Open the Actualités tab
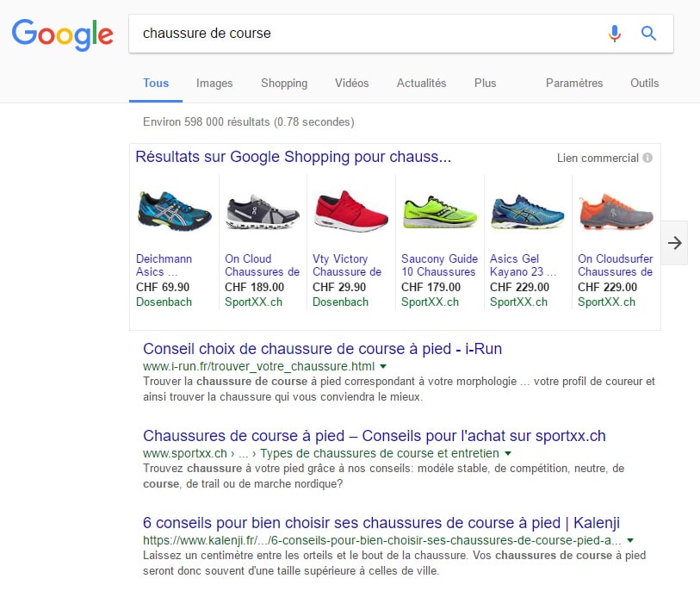 tap(421, 83)
